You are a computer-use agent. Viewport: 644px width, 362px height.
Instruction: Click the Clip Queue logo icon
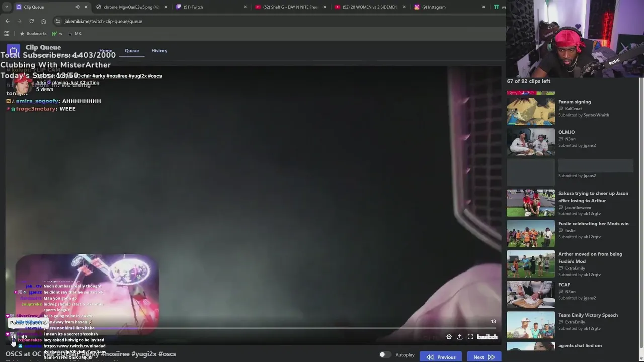pyautogui.click(x=14, y=51)
